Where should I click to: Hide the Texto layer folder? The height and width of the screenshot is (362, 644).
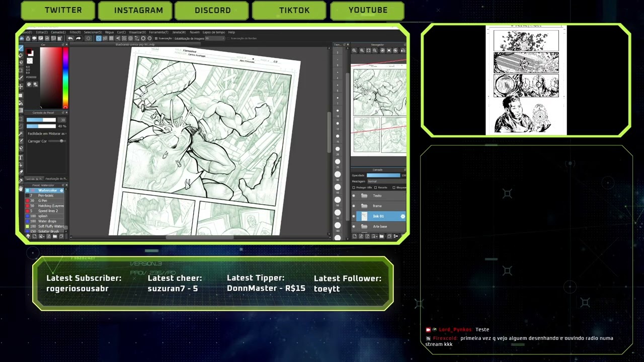coord(354,196)
